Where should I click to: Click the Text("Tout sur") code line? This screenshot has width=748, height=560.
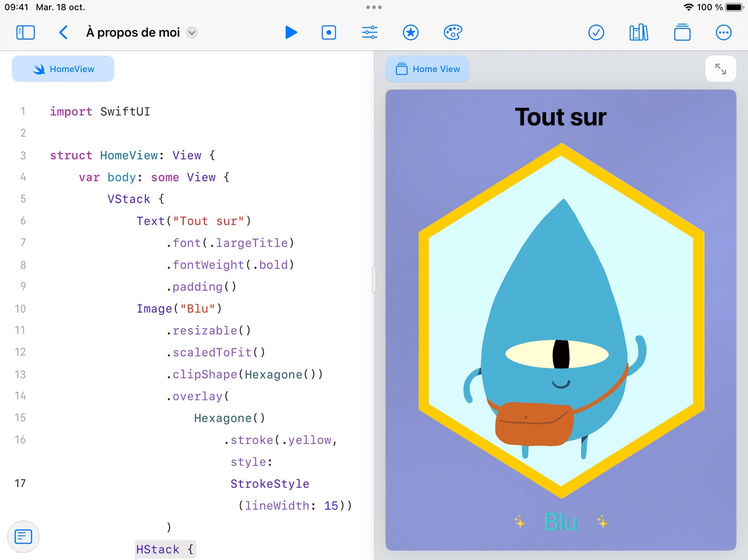194,221
